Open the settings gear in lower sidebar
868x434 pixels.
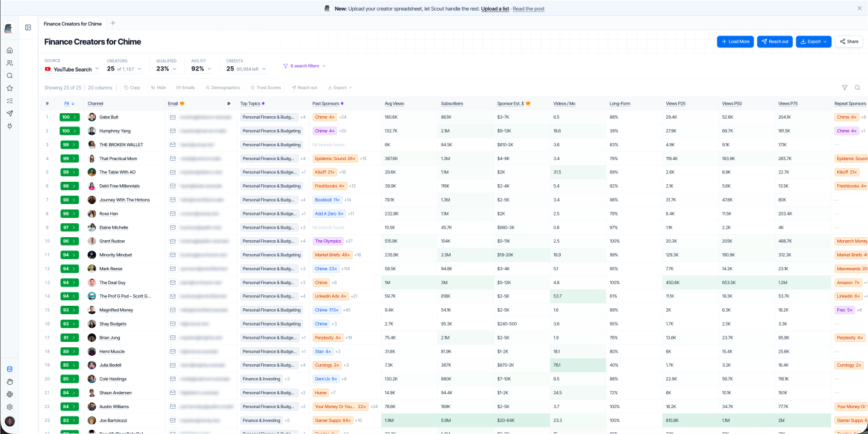[x=9, y=407]
